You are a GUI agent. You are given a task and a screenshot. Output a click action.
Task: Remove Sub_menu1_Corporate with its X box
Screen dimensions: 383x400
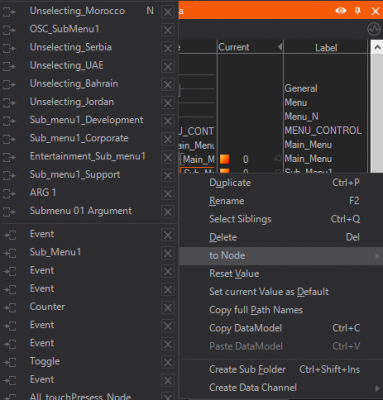168,139
